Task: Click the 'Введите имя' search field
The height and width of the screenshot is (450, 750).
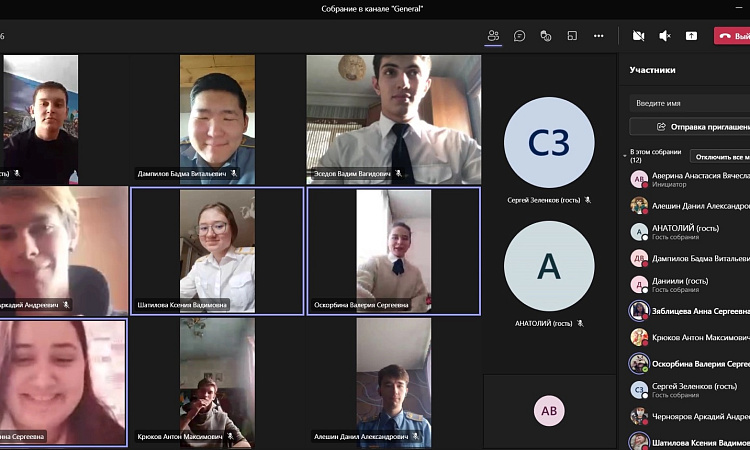Action: coord(690,103)
